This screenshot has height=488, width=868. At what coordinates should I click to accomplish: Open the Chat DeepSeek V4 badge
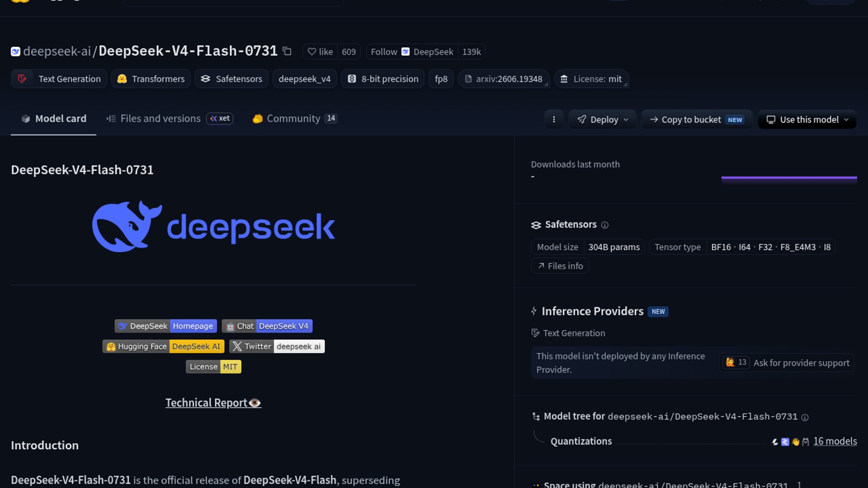(267, 326)
